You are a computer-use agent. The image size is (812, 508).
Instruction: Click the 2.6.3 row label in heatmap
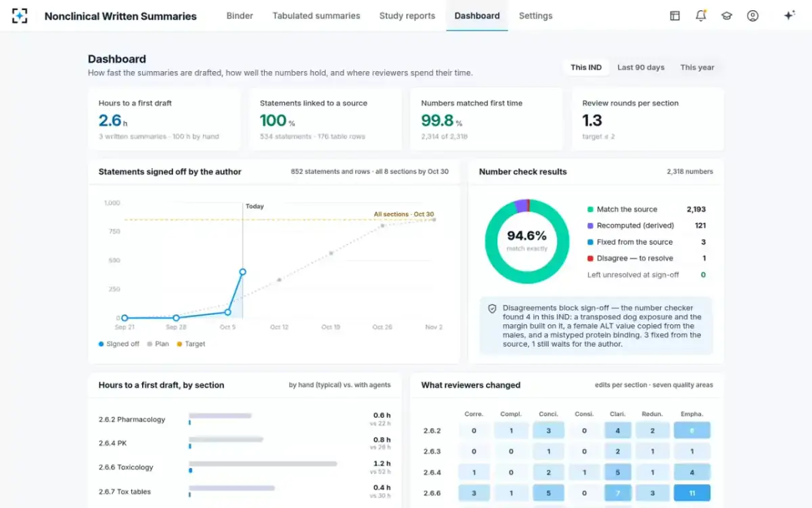(432, 451)
